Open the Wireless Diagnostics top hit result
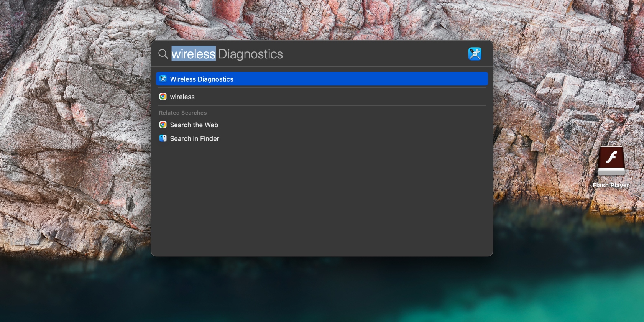The height and width of the screenshot is (322, 644). (322, 79)
